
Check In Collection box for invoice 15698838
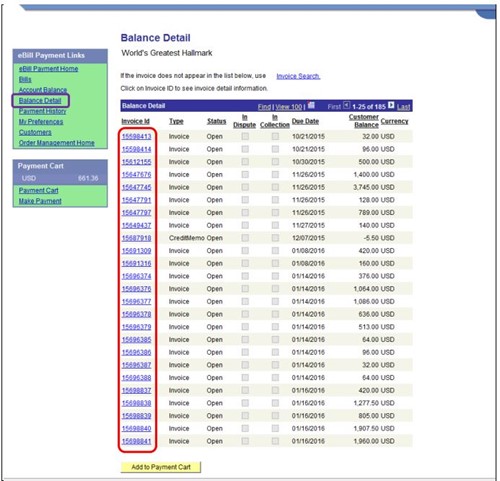275,403
